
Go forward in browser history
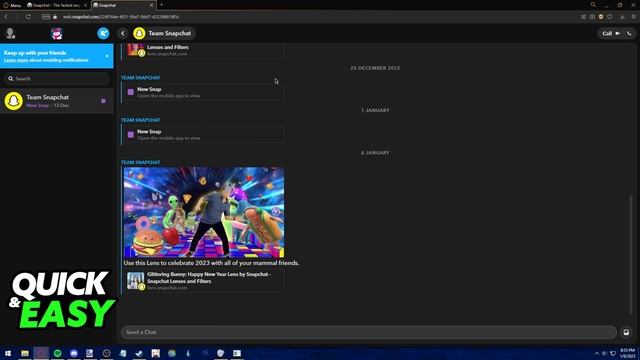click(17, 17)
